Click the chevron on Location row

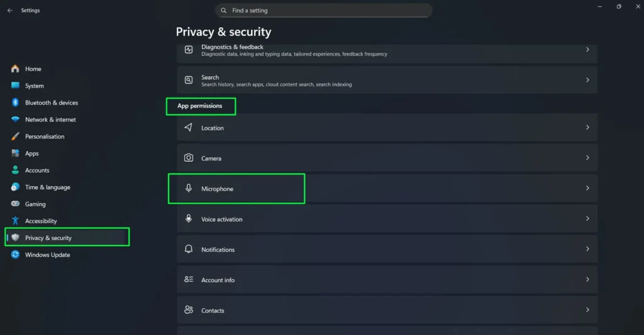pyautogui.click(x=587, y=127)
